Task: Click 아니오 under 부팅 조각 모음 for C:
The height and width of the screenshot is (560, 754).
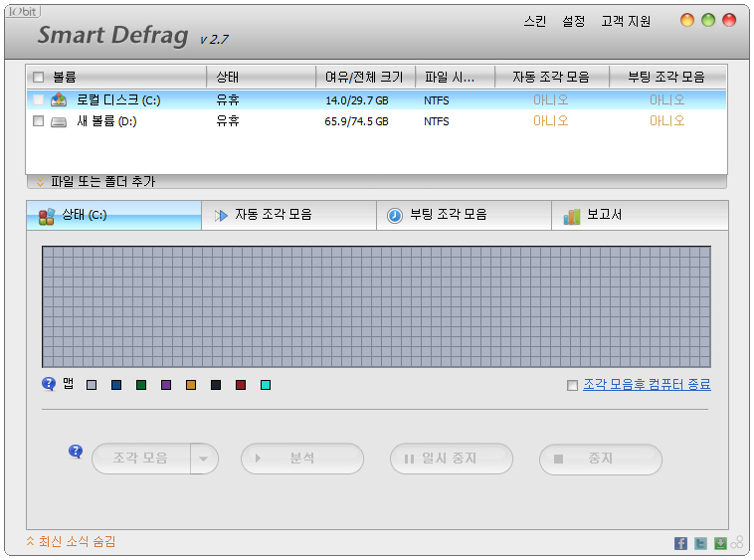Action: click(x=667, y=100)
